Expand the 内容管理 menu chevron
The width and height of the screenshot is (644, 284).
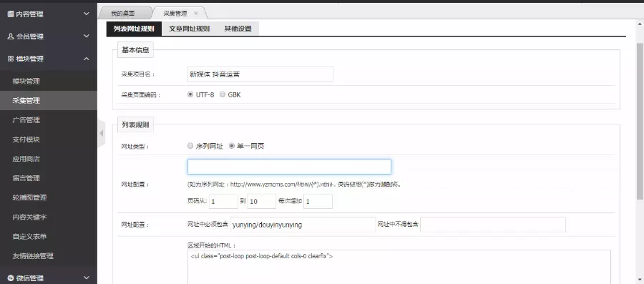click(87, 14)
